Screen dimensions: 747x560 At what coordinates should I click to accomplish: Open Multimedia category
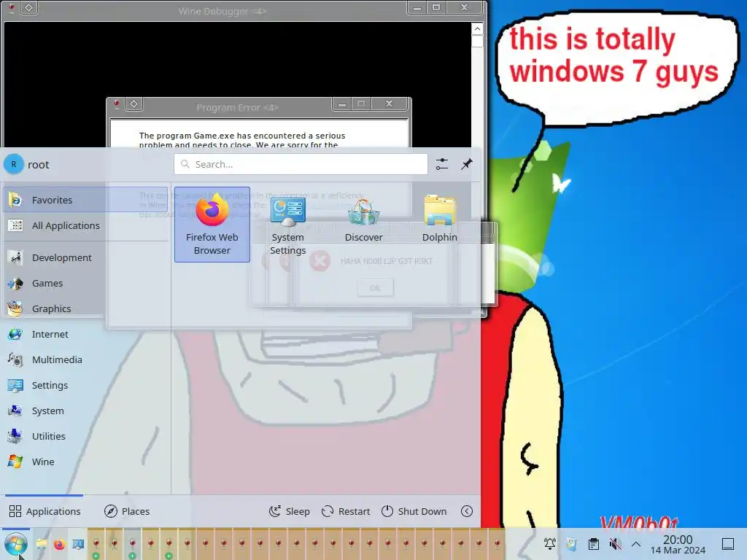[86, 360]
